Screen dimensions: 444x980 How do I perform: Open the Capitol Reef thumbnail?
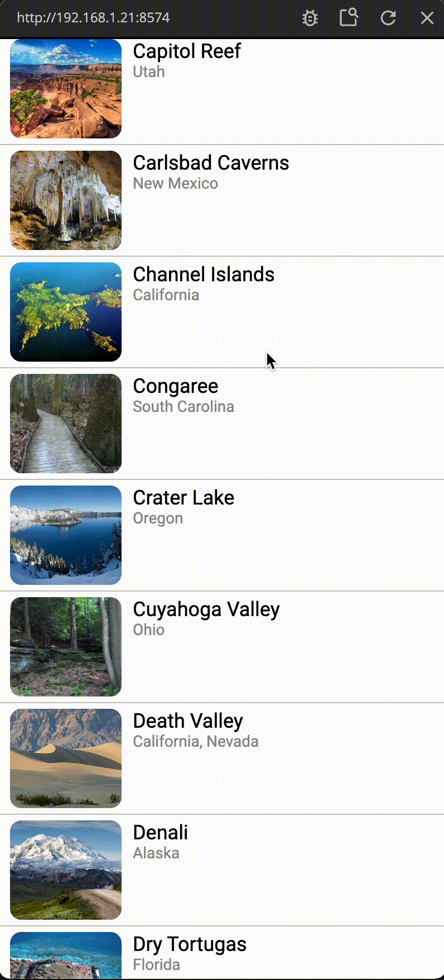coord(66,88)
